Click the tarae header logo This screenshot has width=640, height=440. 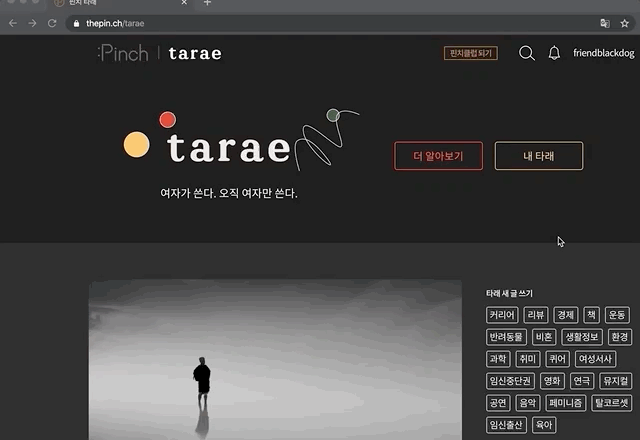(195, 53)
